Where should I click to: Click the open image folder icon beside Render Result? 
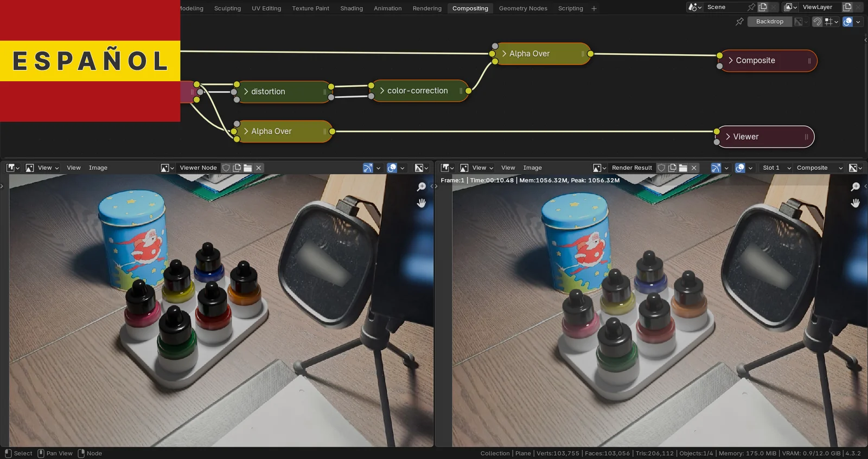click(x=683, y=168)
